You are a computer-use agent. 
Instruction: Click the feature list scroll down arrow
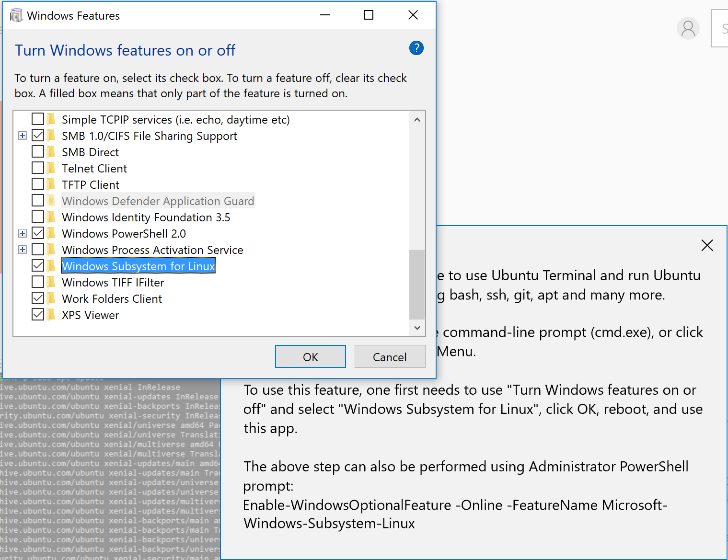pos(417,328)
